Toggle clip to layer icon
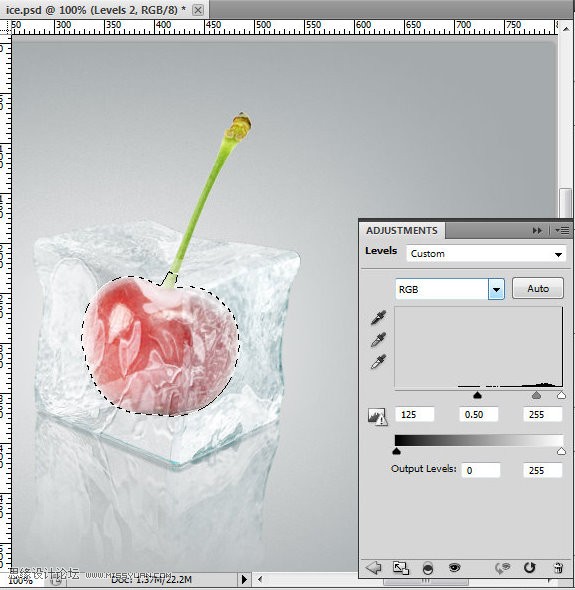The width and height of the screenshot is (575, 590). (427, 568)
